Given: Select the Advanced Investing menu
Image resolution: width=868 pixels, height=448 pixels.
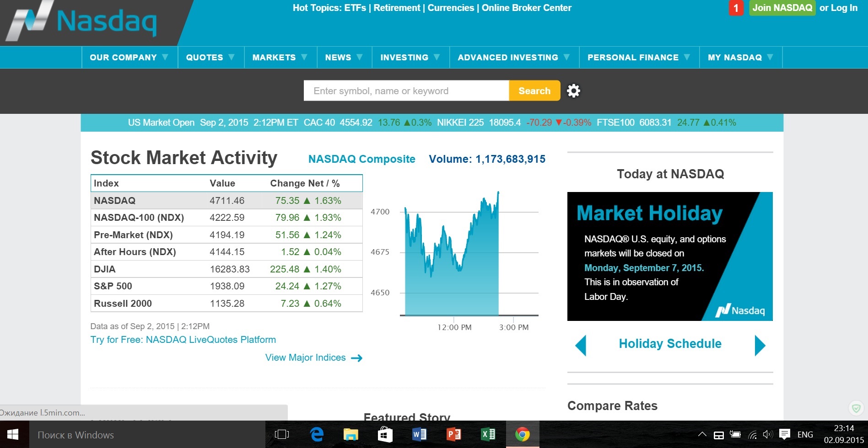Looking at the screenshot, I should tap(513, 57).
